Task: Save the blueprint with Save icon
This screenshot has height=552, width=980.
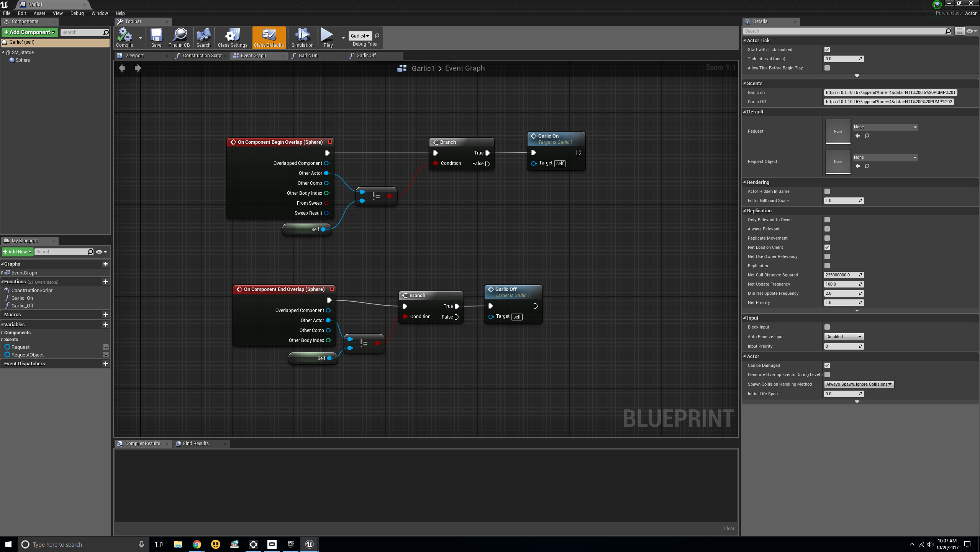Action: (x=156, y=38)
